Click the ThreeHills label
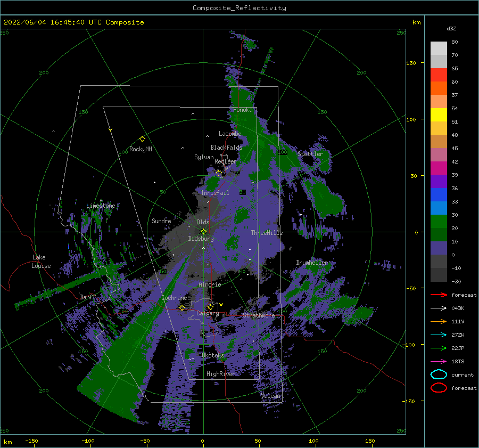Viewport: 479px width, 448px height. coord(267,233)
